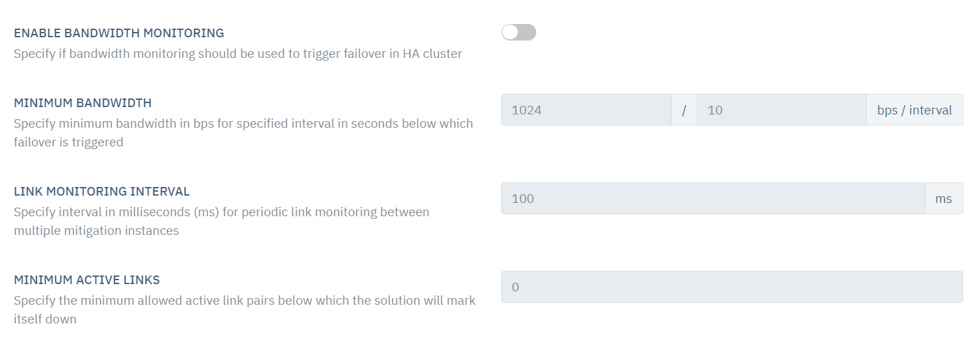Click the 'Minimum Active Links' heading

(x=87, y=279)
